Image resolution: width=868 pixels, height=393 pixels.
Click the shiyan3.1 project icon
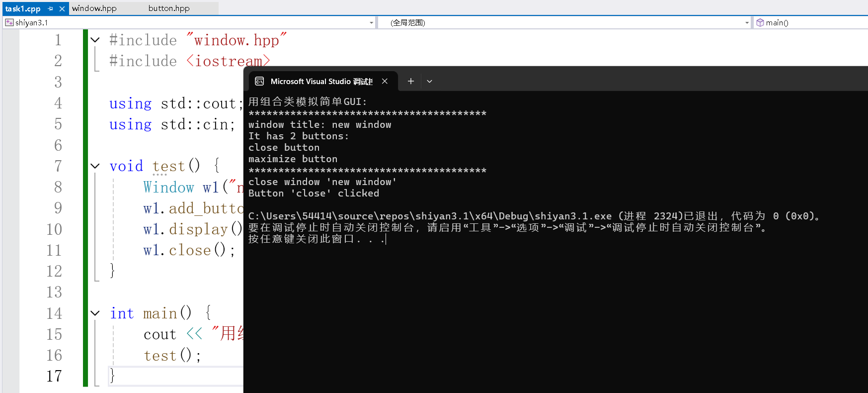point(9,22)
